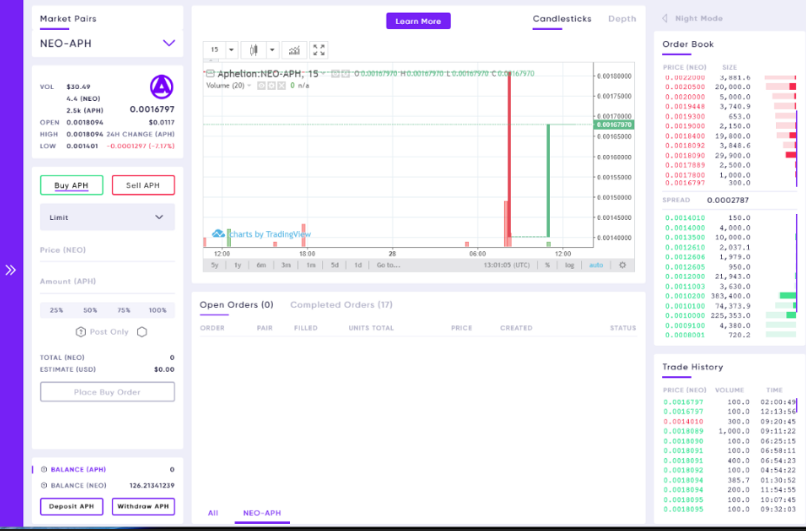Open the Open Orders (0) tab
Viewport: 806px width, 531px height.
(x=236, y=305)
